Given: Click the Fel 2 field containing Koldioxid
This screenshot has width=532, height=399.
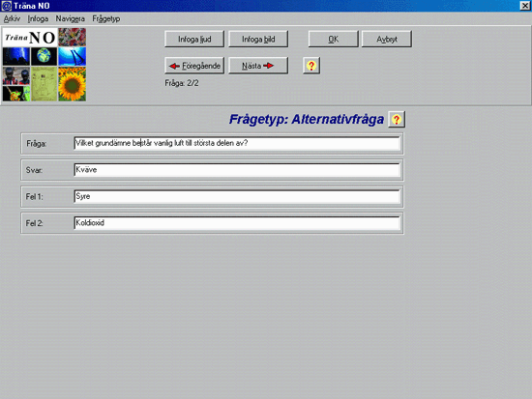Looking at the screenshot, I should pos(237,223).
